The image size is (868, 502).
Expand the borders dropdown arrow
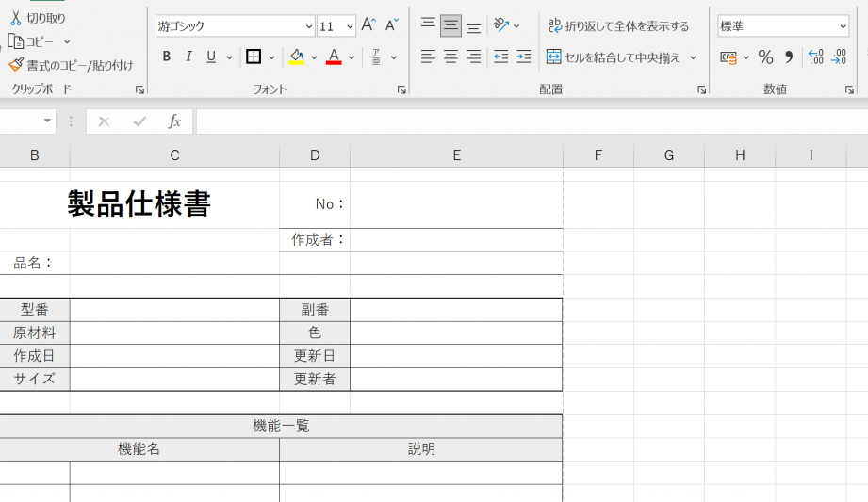271,57
